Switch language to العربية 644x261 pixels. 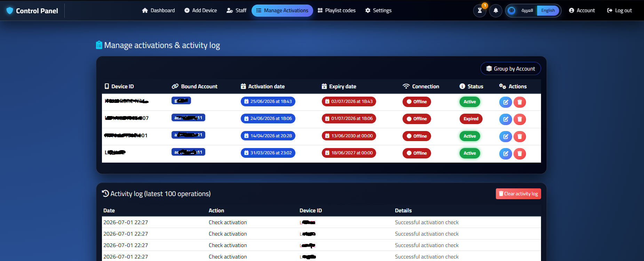tap(527, 10)
